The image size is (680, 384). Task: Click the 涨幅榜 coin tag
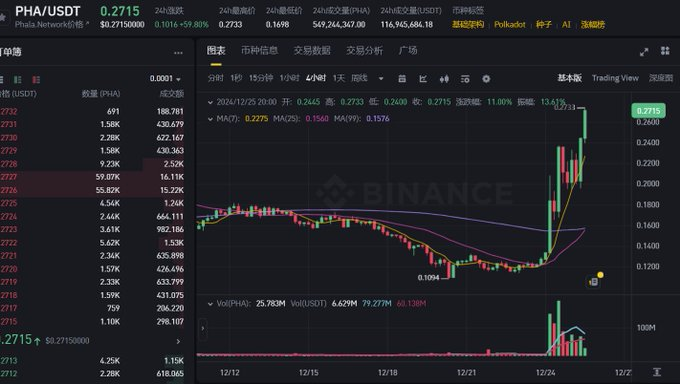pos(593,25)
